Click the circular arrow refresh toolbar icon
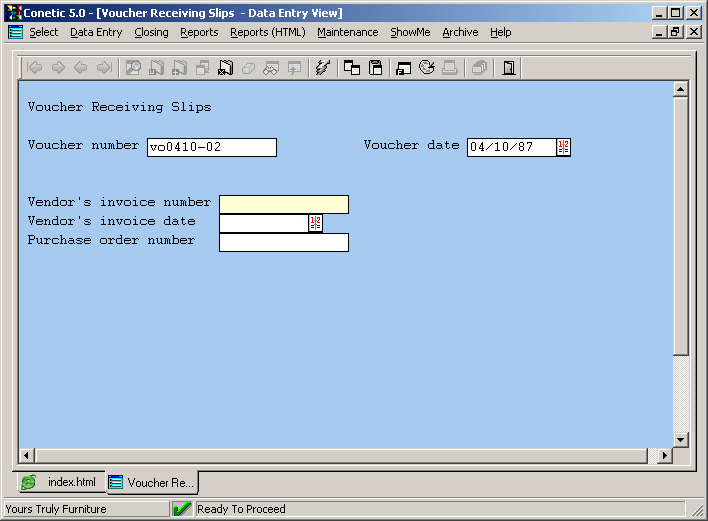 426,68
